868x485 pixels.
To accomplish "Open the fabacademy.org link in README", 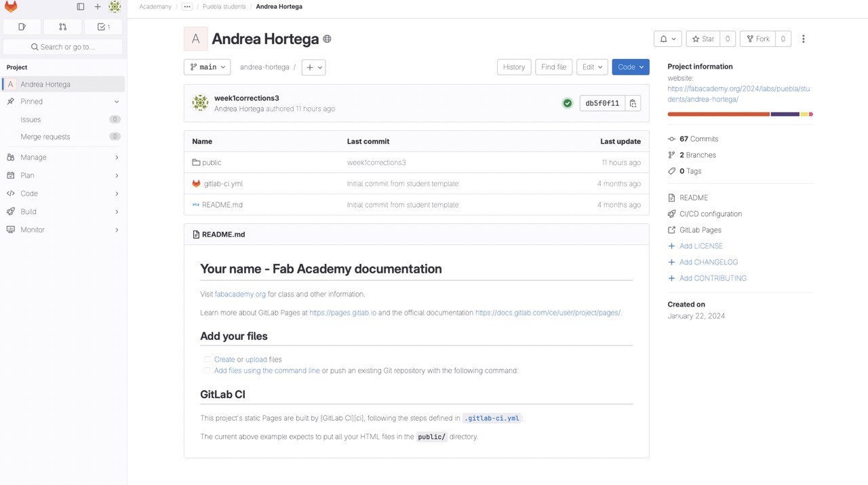I will (240, 294).
